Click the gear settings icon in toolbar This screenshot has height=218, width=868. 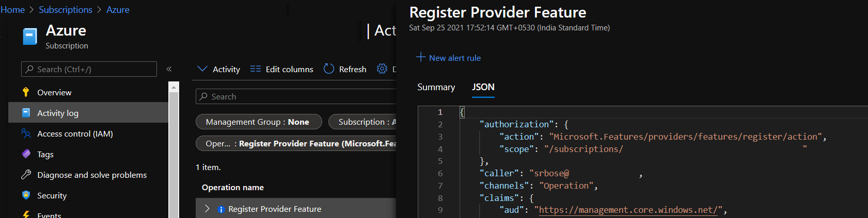coord(382,69)
